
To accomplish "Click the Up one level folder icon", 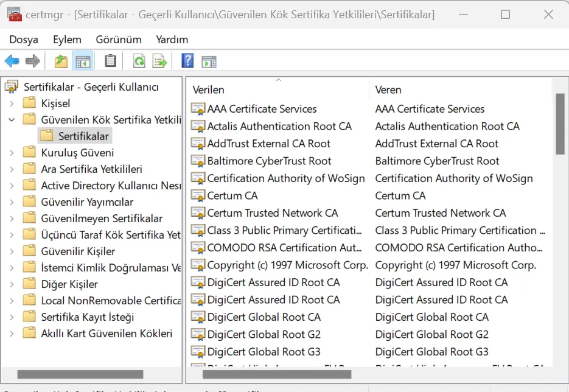I will pyautogui.click(x=61, y=61).
